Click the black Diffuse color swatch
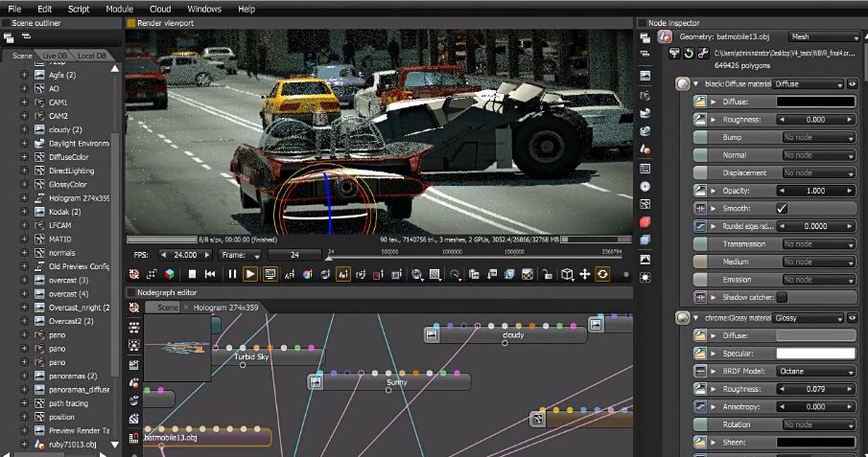This screenshot has width=868, height=457. click(816, 102)
